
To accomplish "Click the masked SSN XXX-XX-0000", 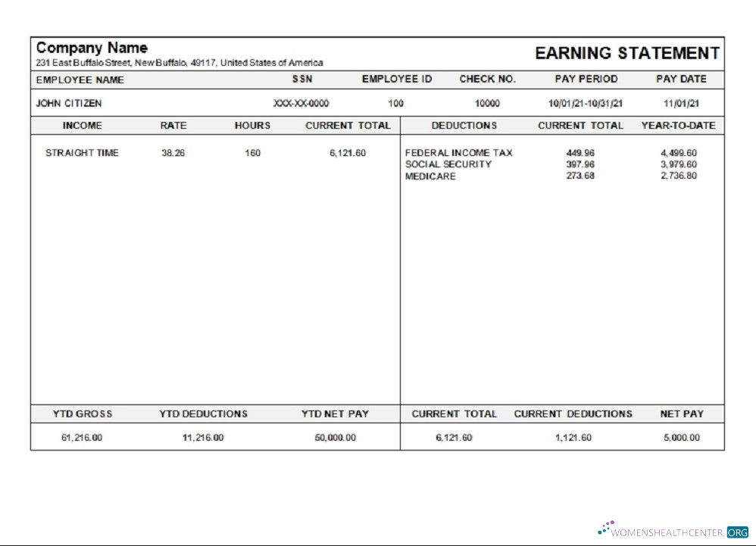I will 301,103.
